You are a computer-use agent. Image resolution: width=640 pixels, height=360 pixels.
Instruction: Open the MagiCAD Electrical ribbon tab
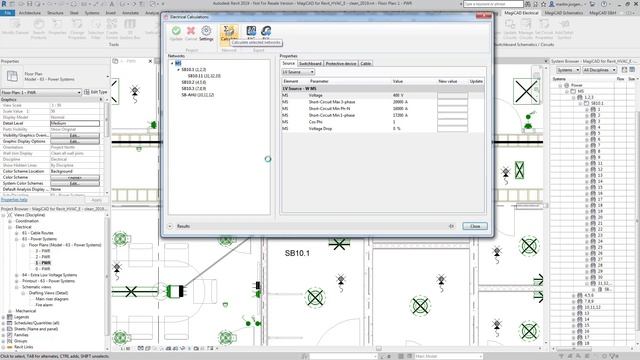[x=521, y=13]
